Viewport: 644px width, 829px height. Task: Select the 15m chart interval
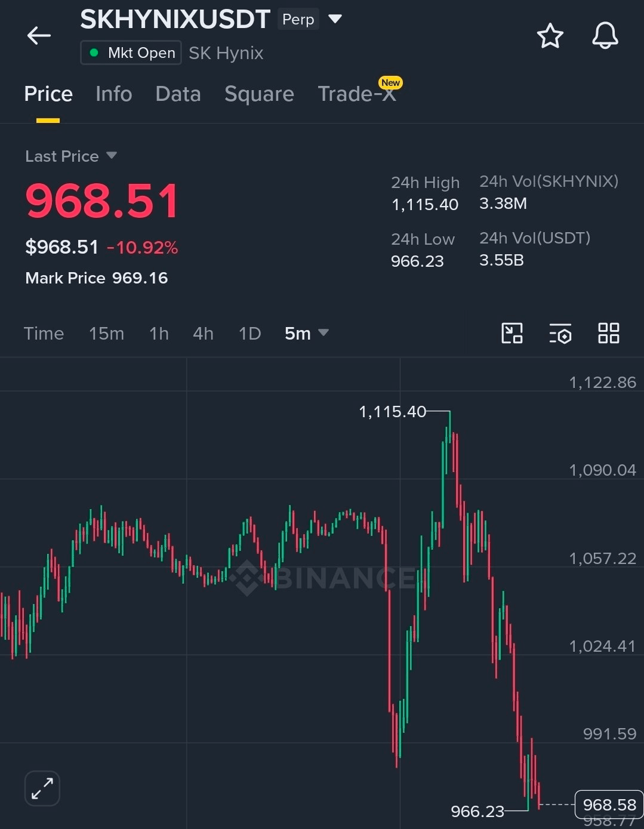pos(106,333)
